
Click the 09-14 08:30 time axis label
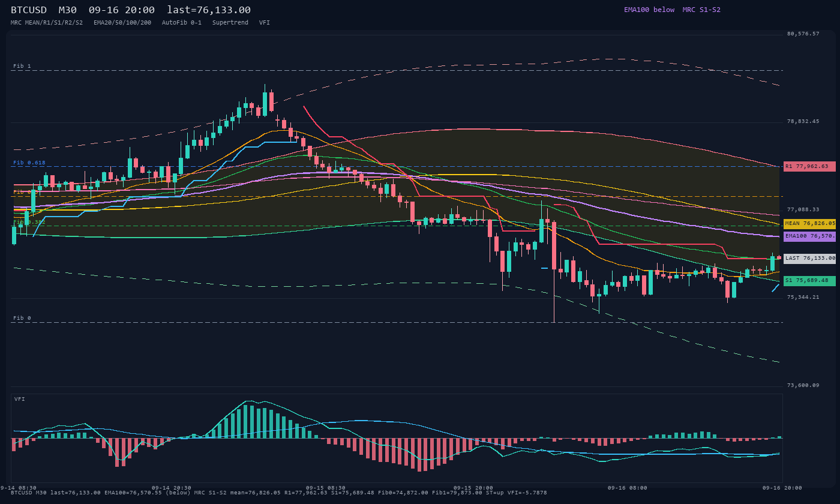coord(18,488)
